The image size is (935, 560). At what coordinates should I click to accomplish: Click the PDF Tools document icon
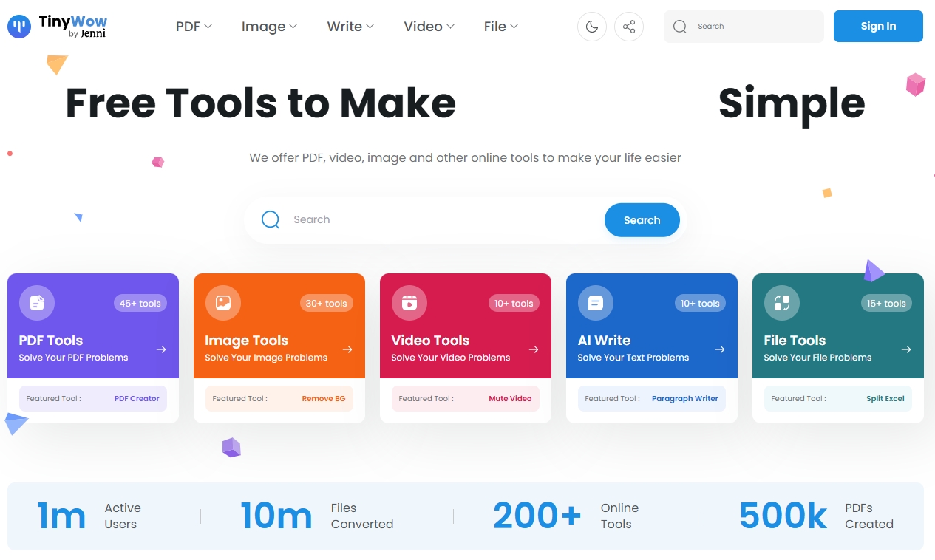pos(37,303)
